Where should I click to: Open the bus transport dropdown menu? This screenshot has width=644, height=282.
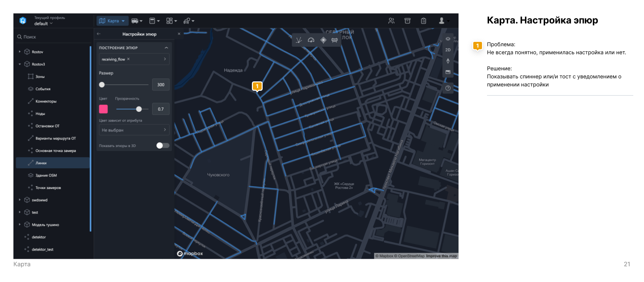[137, 21]
